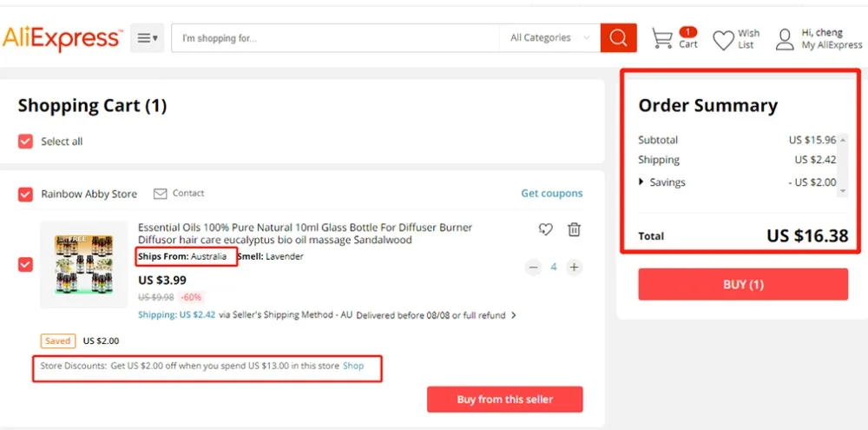Click the Shop link in store discounts
Viewport: 868px width, 430px height.
point(353,366)
